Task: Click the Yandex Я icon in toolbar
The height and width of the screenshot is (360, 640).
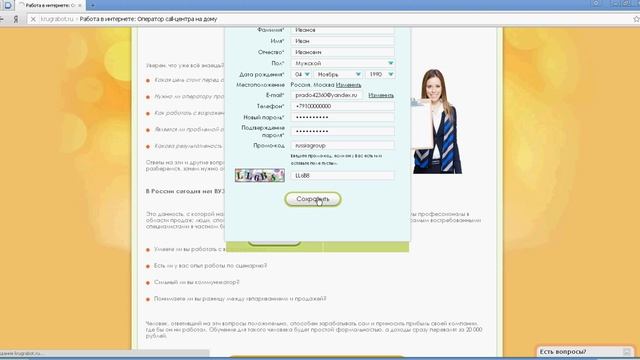Action: pyautogui.click(x=16, y=19)
